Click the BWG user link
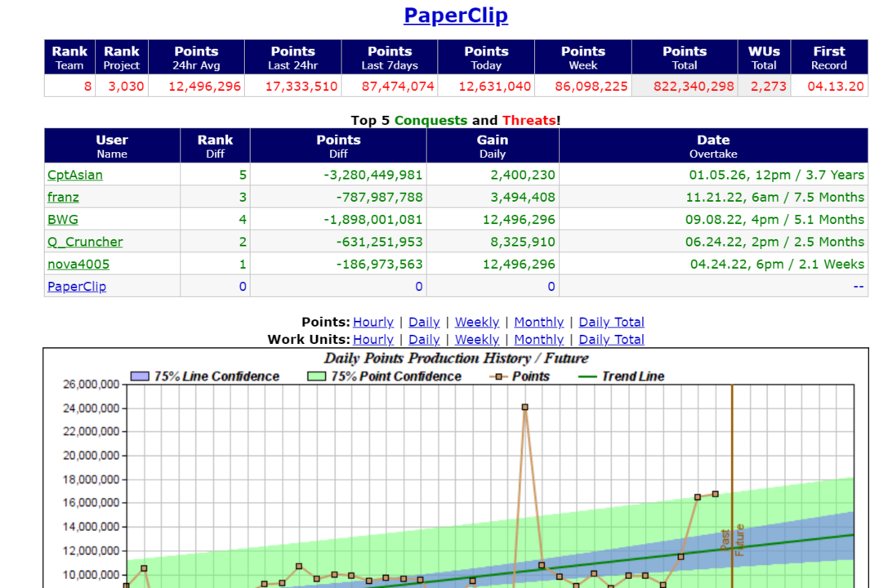Viewport: 879px width, 588px height. pyautogui.click(x=63, y=220)
